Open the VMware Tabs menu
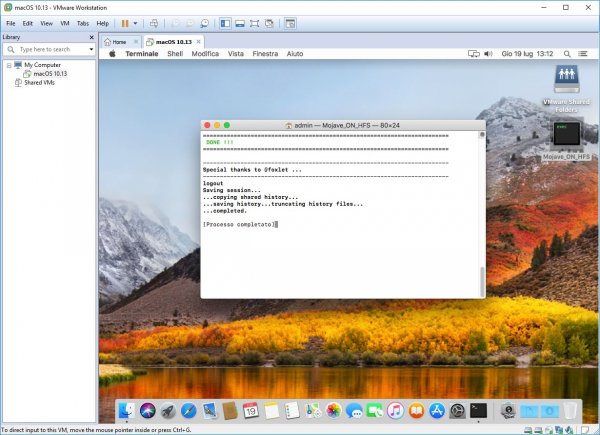Image resolution: width=600 pixels, height=435 pixels. tap(83, 23)
